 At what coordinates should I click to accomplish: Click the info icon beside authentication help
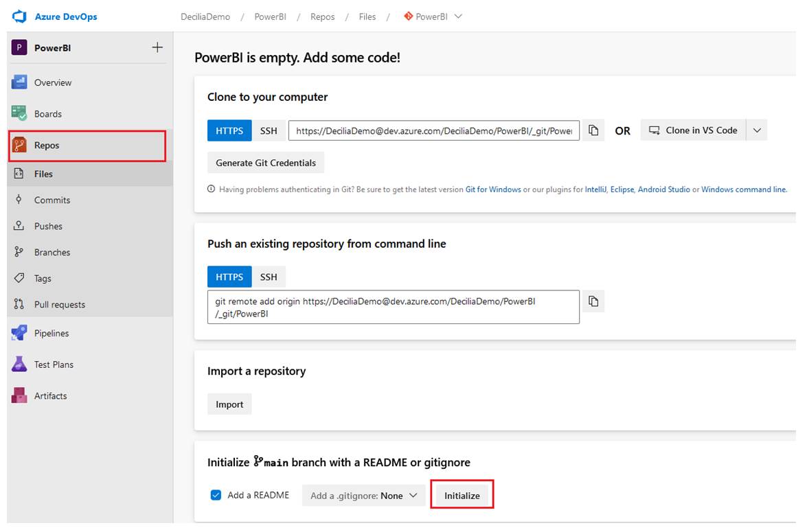(x=211, y=189)
